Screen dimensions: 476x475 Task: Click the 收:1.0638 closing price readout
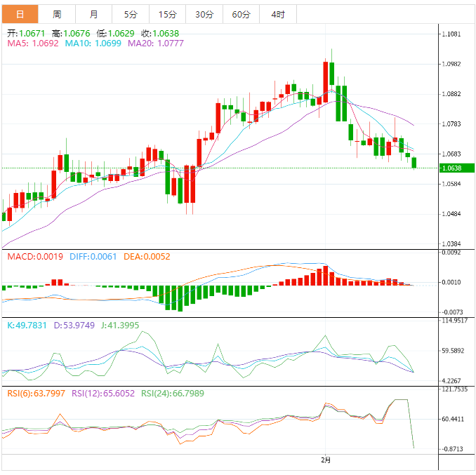click(x=160, y=33)
